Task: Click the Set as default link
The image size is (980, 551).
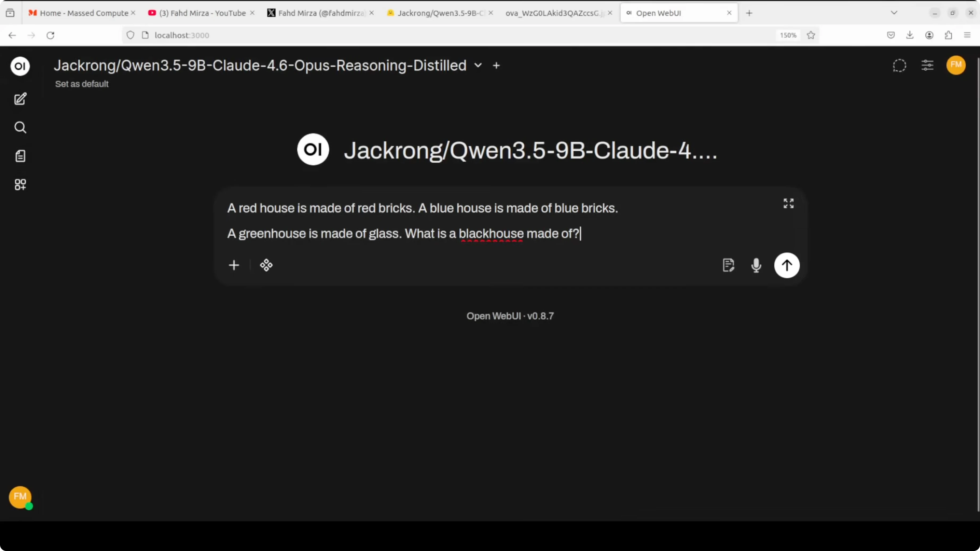Action: click(81, 84)
